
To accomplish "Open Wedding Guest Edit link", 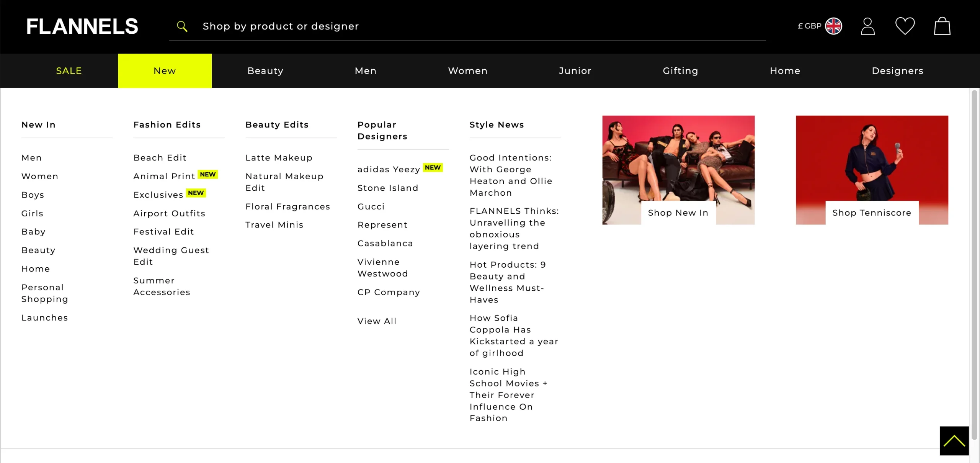I will point(171,256).
